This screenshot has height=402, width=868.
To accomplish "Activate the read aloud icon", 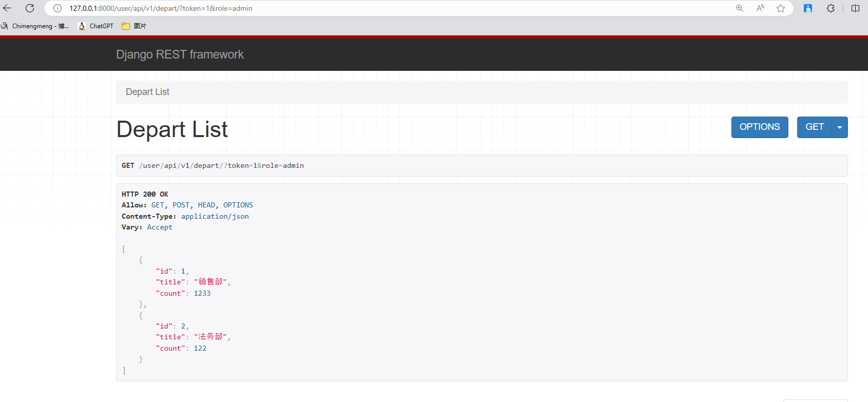I will pyautogui.click(x=760, y=8).
